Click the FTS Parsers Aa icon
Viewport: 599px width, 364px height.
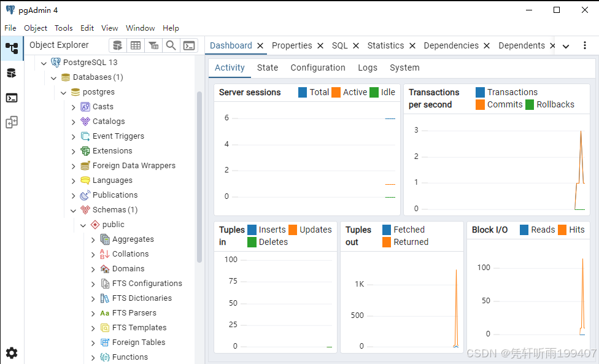click(105, 313)
